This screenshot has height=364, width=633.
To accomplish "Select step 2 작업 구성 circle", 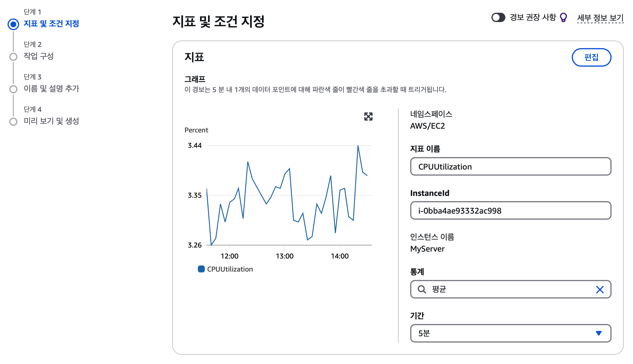I will (x=13, y=57).
